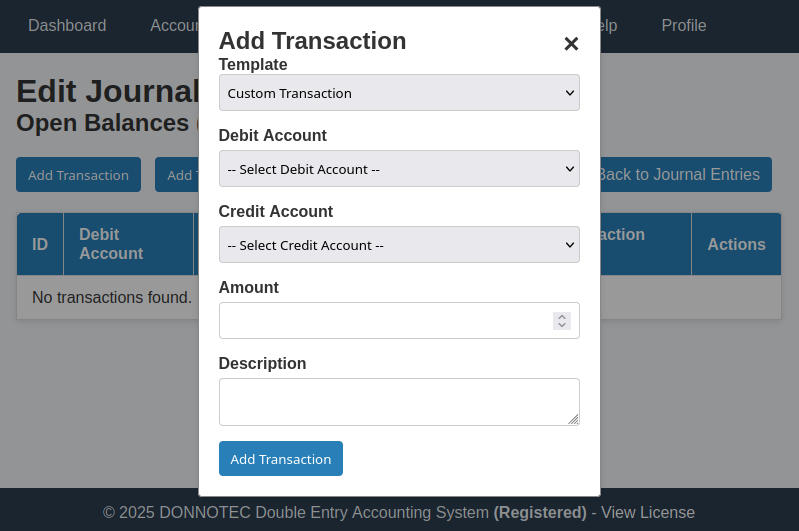Image resolution: width=799 pixels, height=531 pixels.
Task: Click the Description resize grip icon
Action: click(573, 419)
